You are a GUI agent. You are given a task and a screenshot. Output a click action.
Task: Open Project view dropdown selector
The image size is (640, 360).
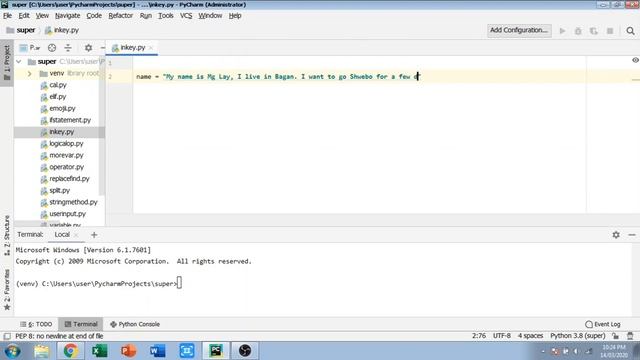click(30, 48)
